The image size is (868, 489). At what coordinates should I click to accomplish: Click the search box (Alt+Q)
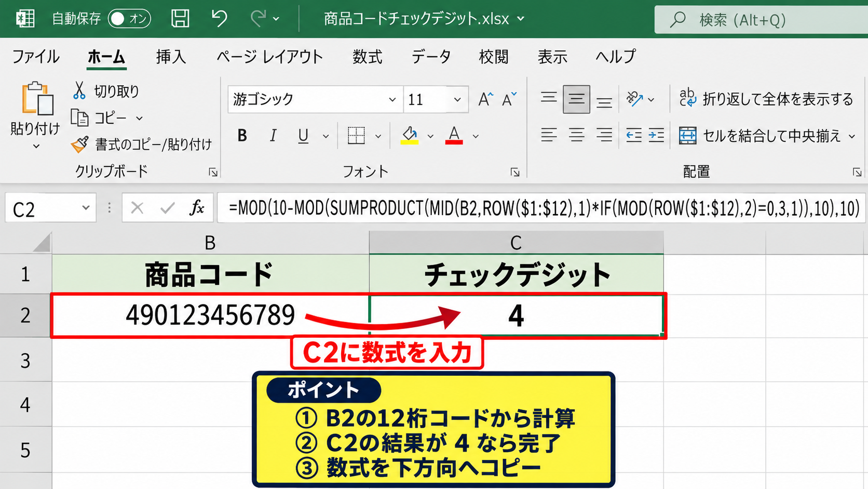pos(761,20)
